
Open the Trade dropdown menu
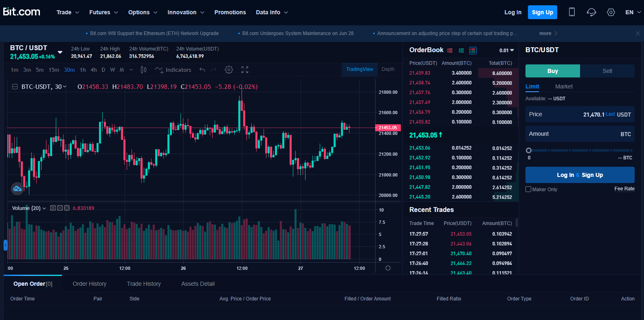tap(68, 12)
